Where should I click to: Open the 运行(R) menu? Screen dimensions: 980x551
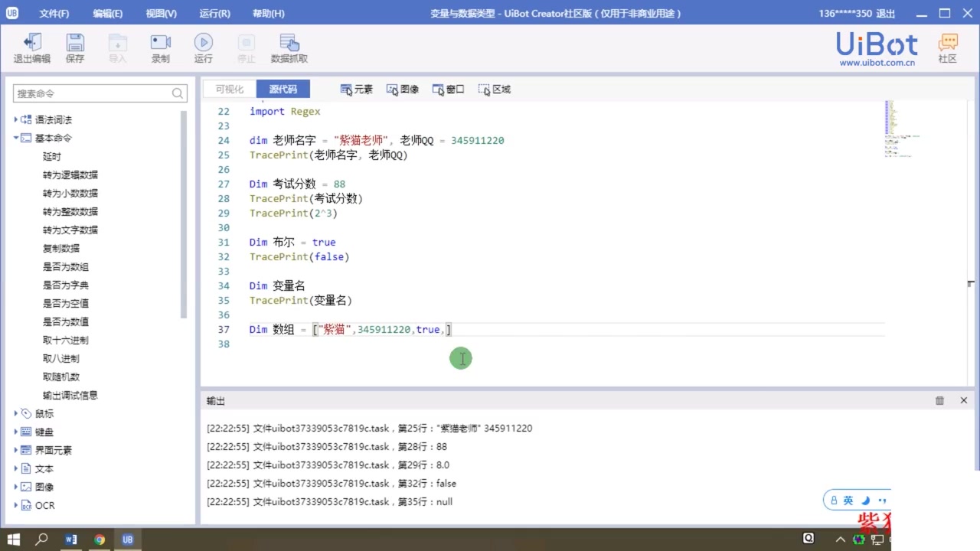[x=214, y=14]
